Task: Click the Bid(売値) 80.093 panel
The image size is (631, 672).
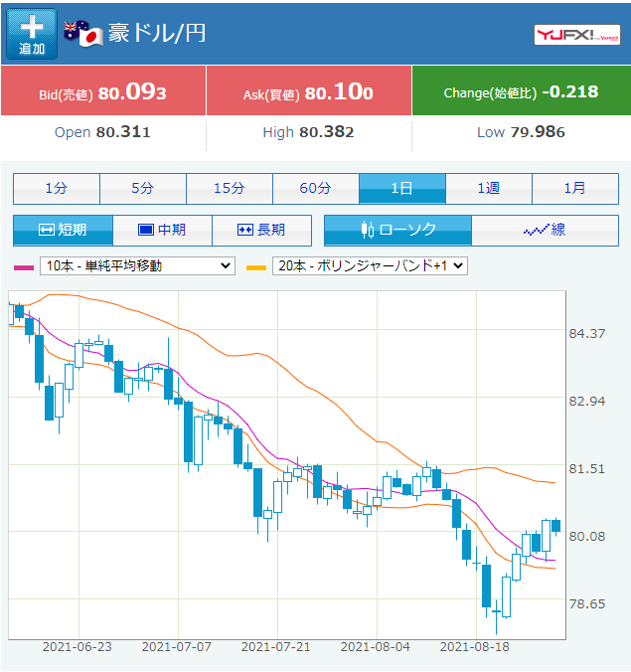Action: coord(103,90)
